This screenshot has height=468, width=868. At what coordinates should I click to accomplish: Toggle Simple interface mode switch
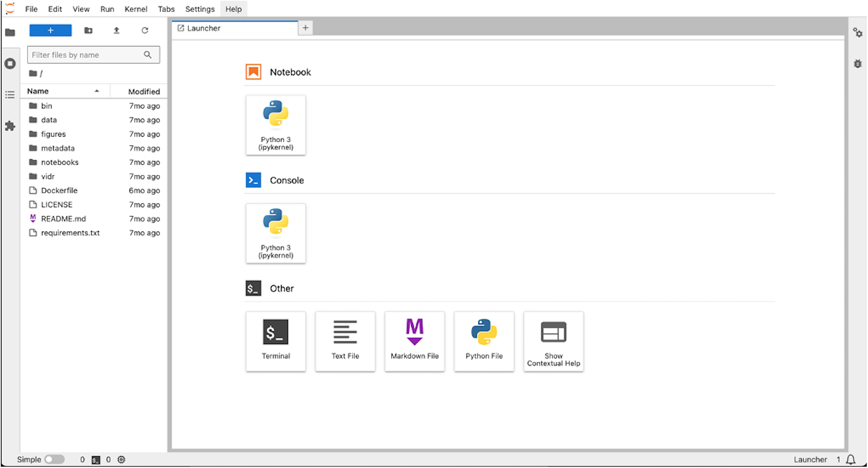coord(54,459)
